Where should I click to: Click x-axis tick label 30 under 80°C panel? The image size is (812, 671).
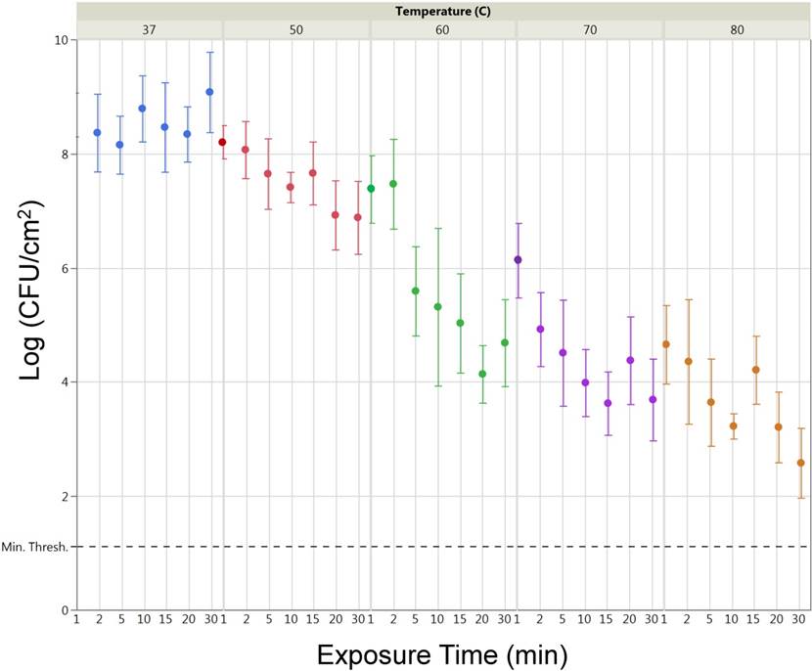click(x=798, y=619)
